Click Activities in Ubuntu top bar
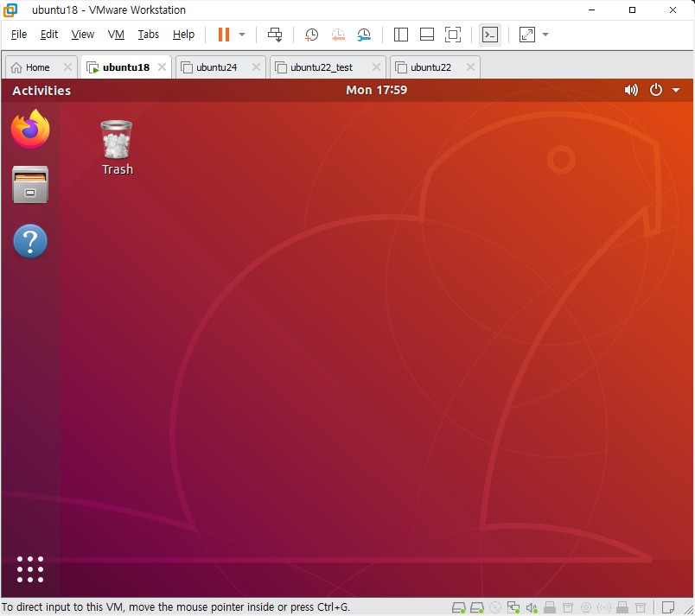The image size is (695, 616). click(x=41, y=91)
